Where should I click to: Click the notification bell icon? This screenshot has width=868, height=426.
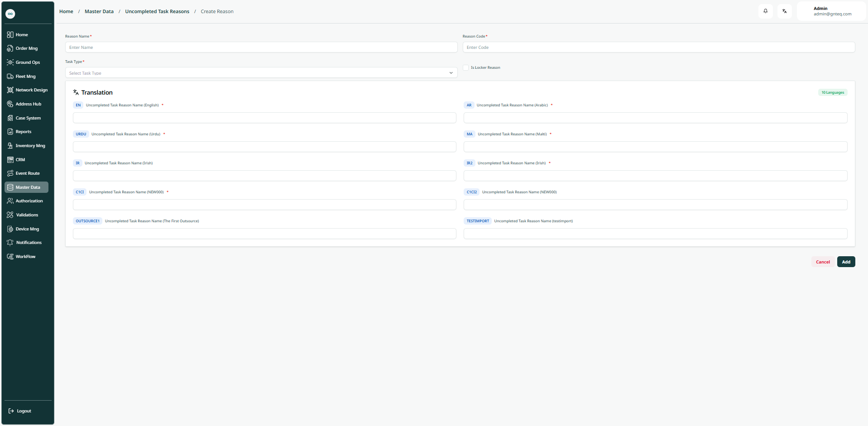tap(765, 11)
